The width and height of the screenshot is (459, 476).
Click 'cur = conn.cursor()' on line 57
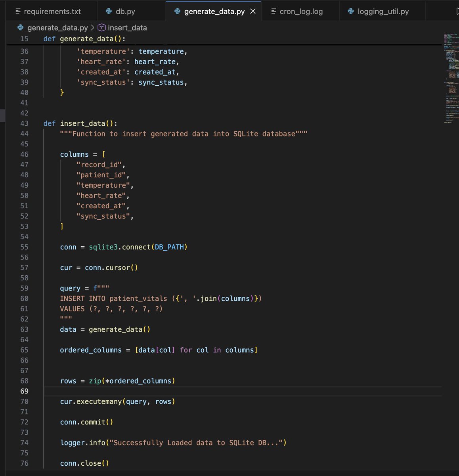pos(99,268)
